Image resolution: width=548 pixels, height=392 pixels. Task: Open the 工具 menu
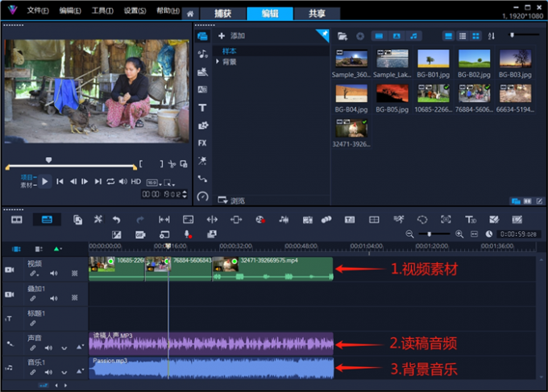(102, 10)
